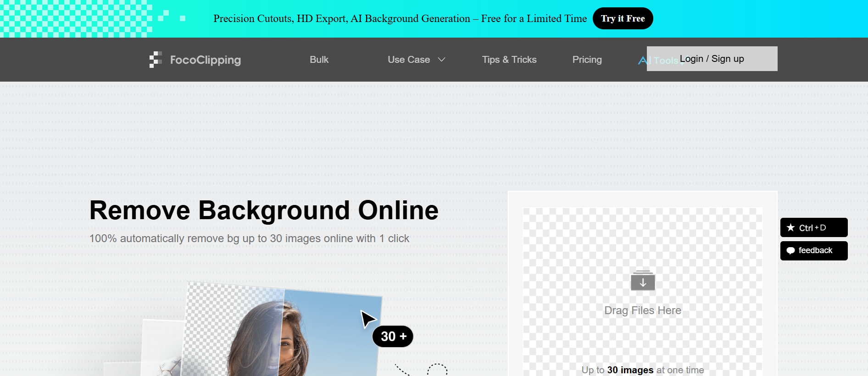Open the Bulk menu item
The image size is (868, 376).
click(319, 60)
